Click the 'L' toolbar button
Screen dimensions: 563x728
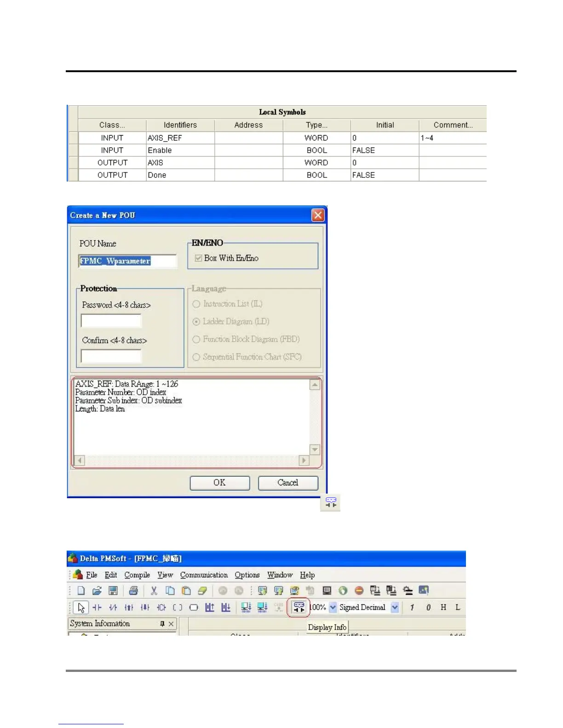(458, 608)
